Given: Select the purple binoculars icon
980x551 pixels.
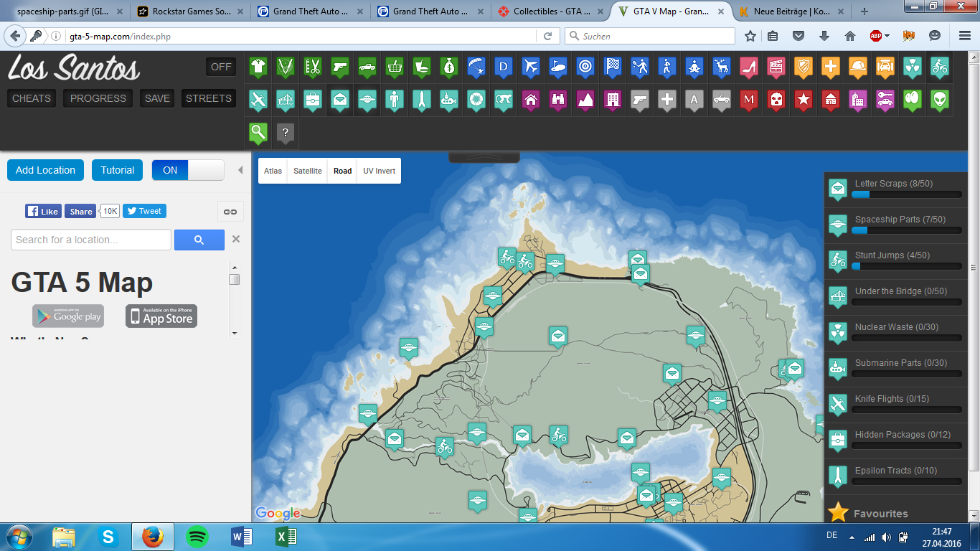Looking at the screenshot, I should [x=557, y=100].
